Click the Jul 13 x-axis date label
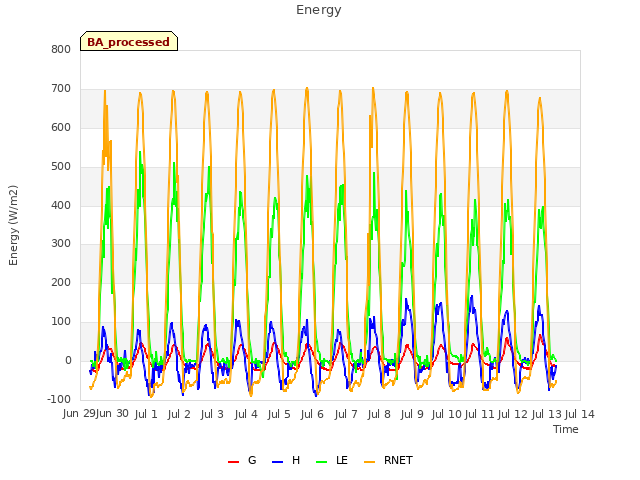Viewport: 640px width, 480px height. pyautogui.click(x=547, y=414)
